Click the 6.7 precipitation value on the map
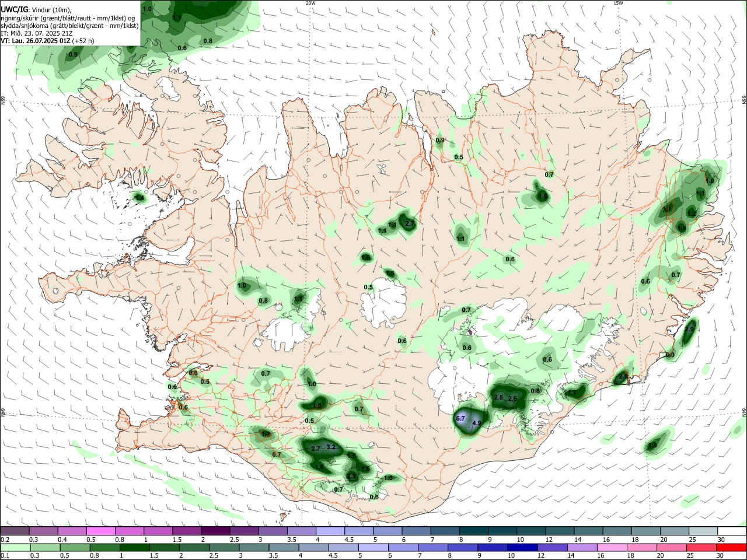The width and height of the screenshot is (747, 560). pos(460,418)
